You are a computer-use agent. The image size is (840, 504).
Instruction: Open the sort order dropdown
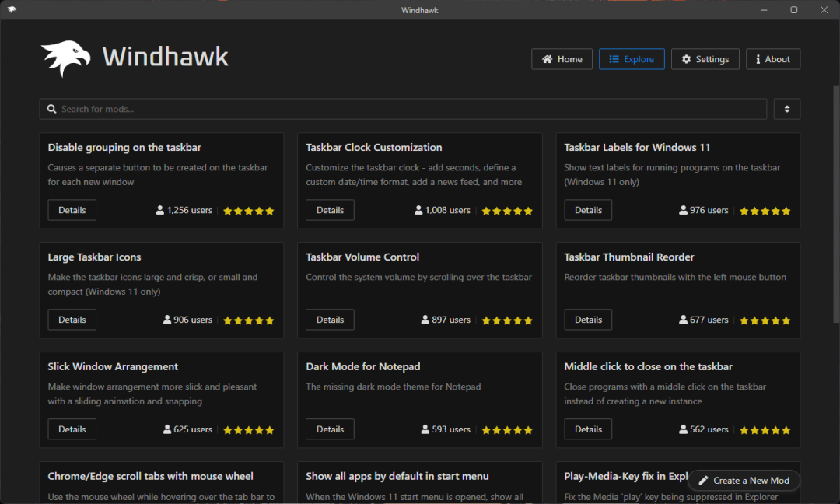tap(787, 109)
